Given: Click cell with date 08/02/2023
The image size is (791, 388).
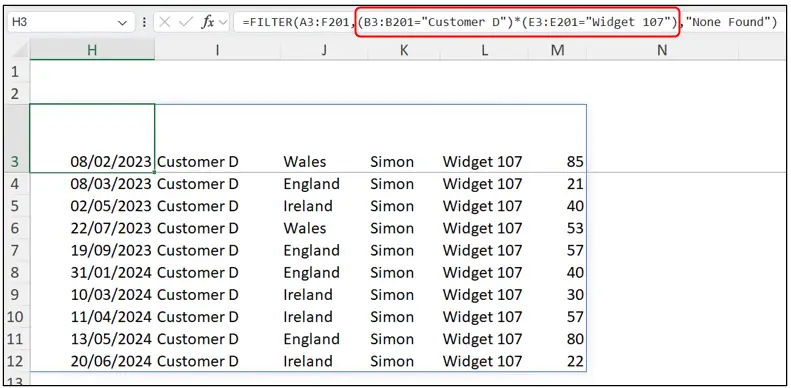Looking at the screenshot, I should (x=92, y=138).
